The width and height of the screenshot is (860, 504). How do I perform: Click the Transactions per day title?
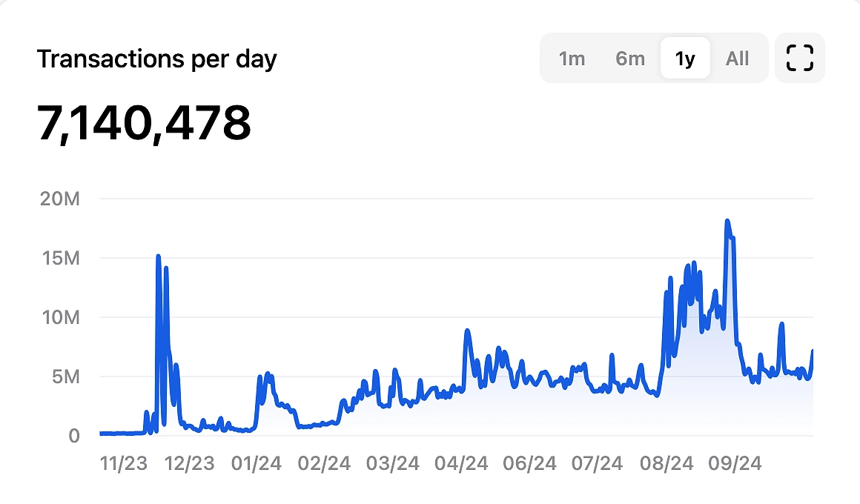point(157,59)
